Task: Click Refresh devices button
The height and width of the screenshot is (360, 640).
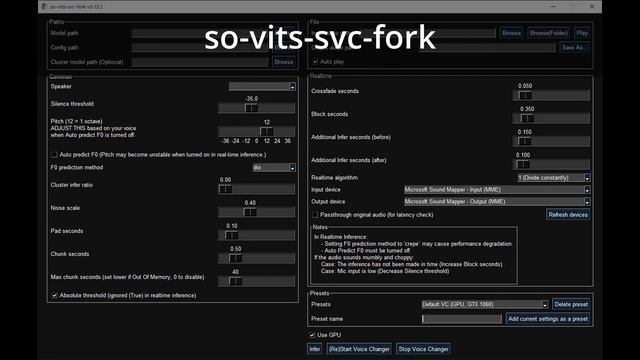Action: point(568,215)
